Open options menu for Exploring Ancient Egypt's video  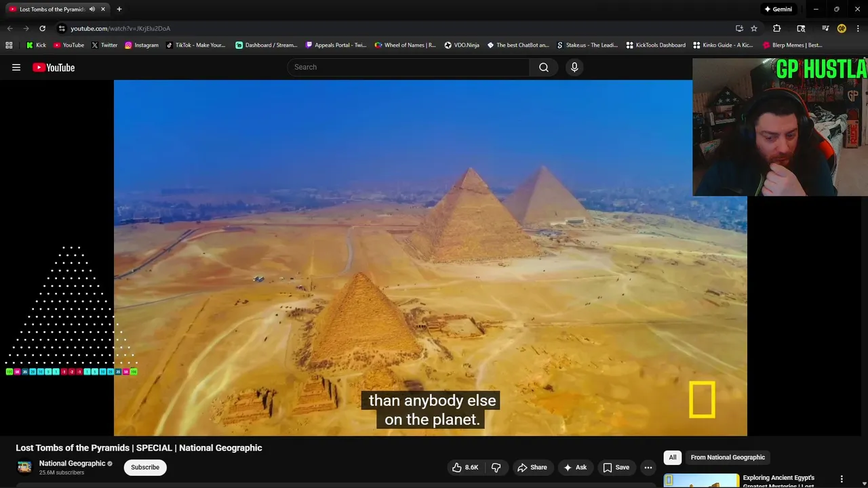point(842,479)
